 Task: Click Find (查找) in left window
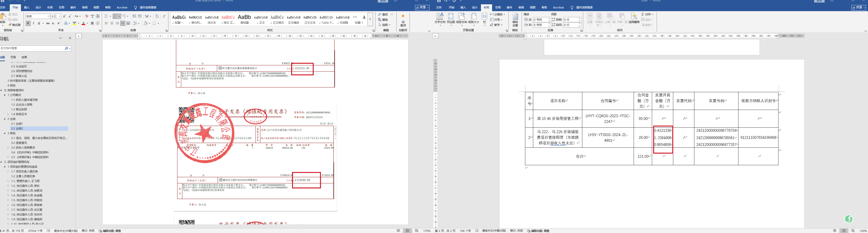pyautogui.click(x=383, y=15)
